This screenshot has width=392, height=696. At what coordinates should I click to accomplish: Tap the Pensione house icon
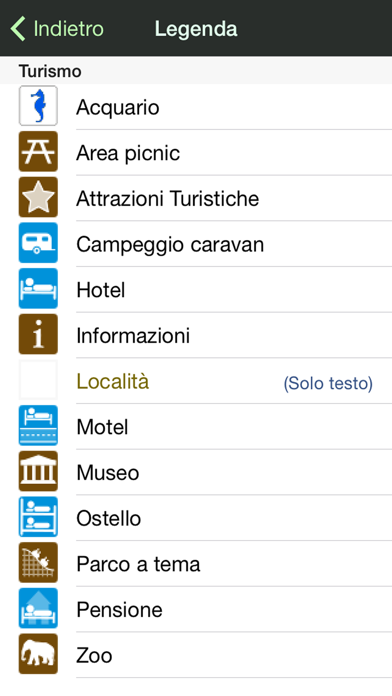38,609
